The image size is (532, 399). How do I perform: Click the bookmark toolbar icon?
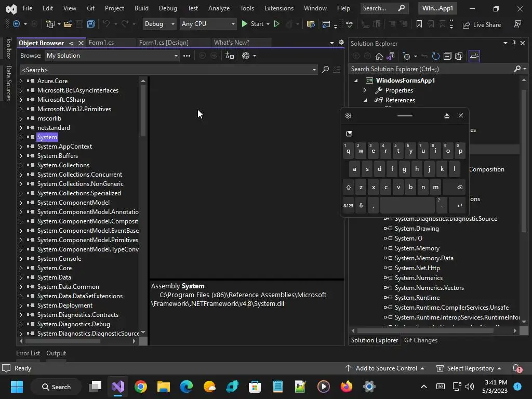pos(419,24)
